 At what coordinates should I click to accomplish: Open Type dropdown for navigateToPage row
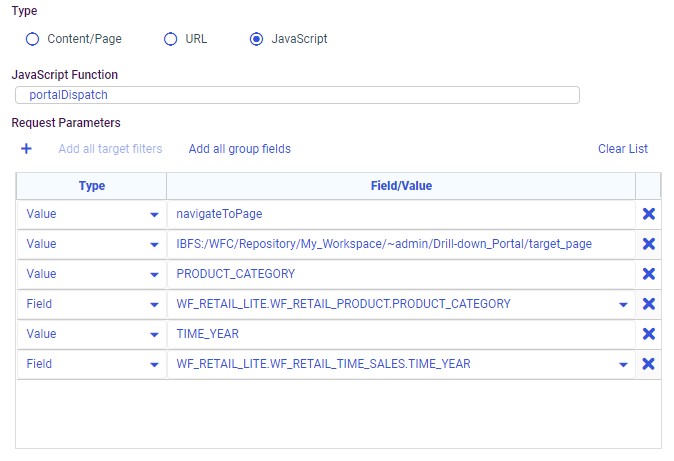point(154,215)
